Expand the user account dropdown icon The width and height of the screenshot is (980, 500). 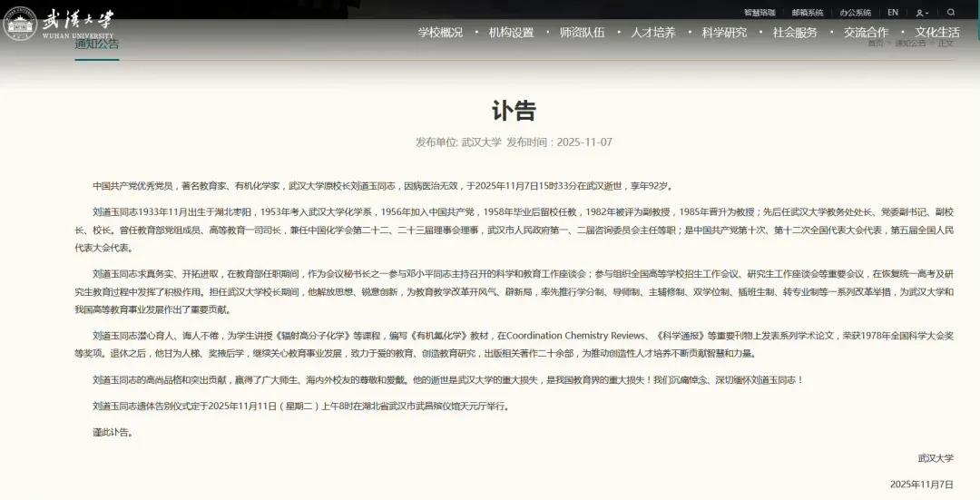[x=922, y=13]
